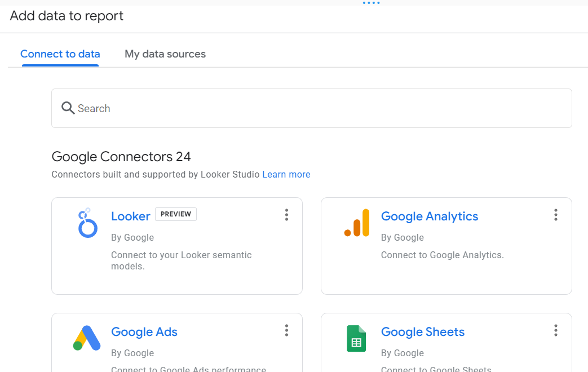The height and width of the screenshot is (372, 588).
Task: Click the Google Analytics bar chart logo
Action: 357,223
